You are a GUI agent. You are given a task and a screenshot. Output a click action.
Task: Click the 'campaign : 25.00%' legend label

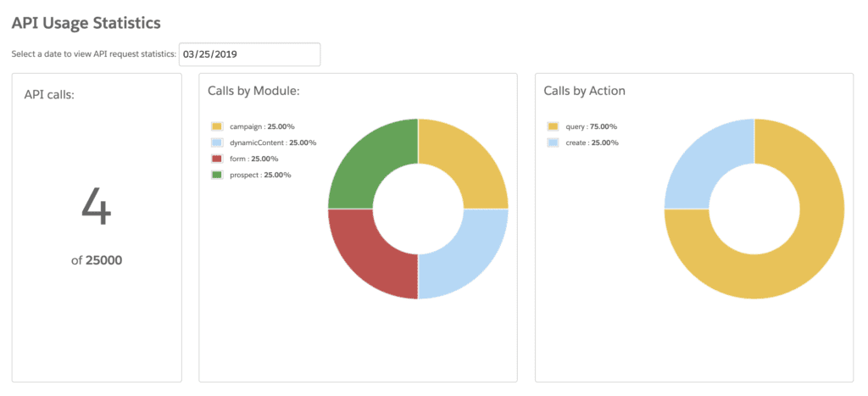(264, 127)
